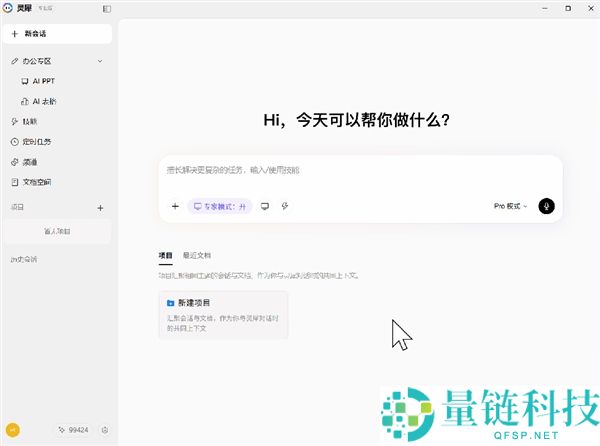Click the 灵犀 app logo
This screenshot has width=600, height=446.
coord(8,8)
